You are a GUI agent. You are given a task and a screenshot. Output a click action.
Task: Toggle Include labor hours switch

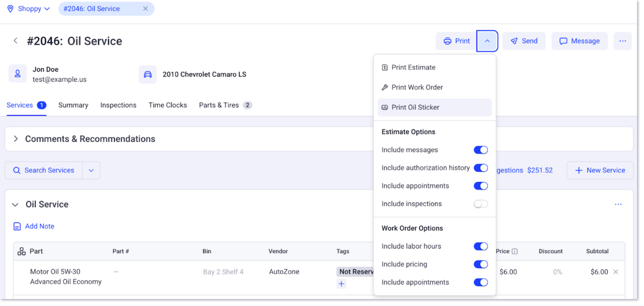tap(481, 246)
